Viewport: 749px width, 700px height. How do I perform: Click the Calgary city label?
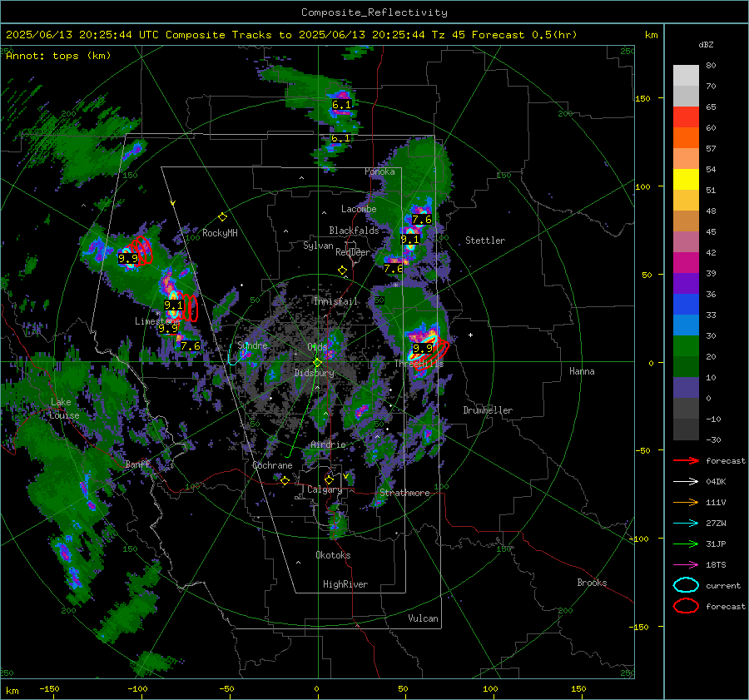point(325,489)
